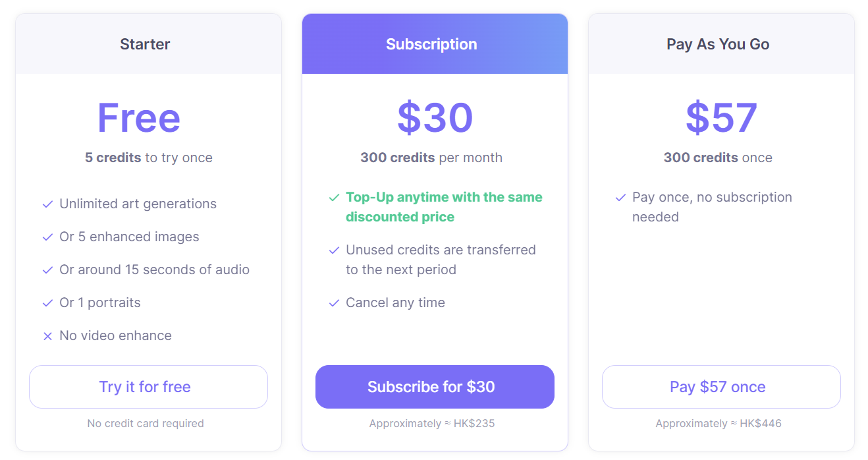Select the Subscription plan header
This screenshot has height=460, width=868.
point(431,44)
